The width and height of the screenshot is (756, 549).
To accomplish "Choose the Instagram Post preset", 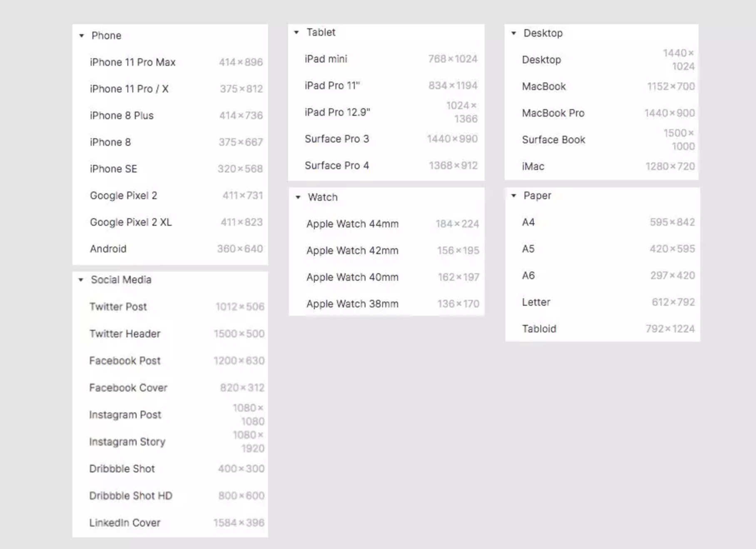I will [x=170, y=415].
